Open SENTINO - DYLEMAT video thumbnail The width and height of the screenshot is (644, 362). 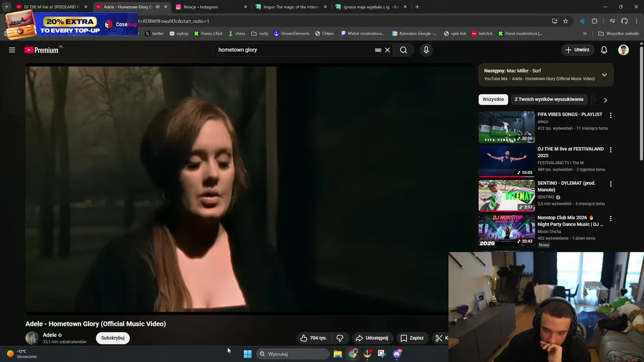point(507,196)
